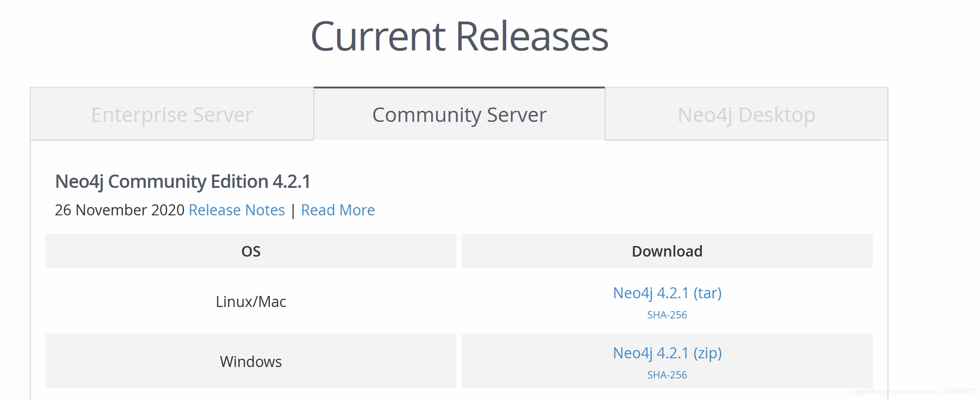
Task: Click the OS column header
Action: 251,251
